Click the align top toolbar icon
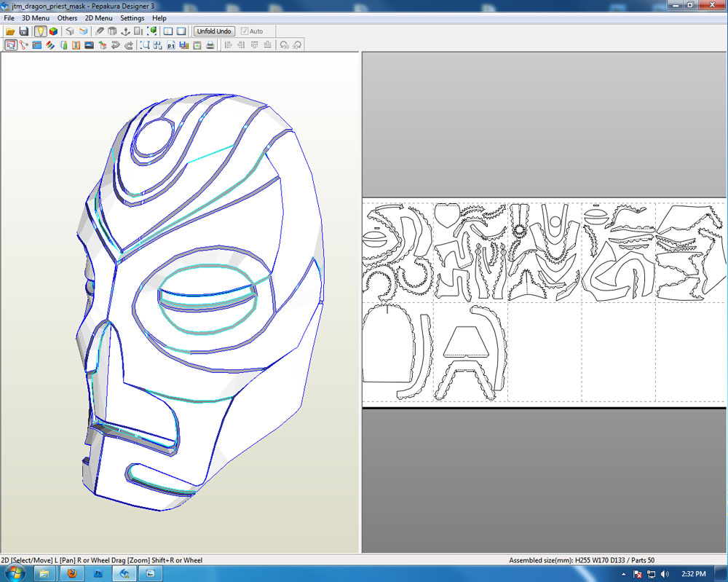 254,45
